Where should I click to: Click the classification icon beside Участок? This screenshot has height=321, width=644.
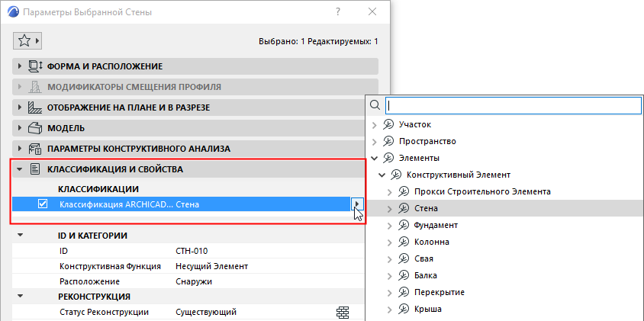click(388, 124)
